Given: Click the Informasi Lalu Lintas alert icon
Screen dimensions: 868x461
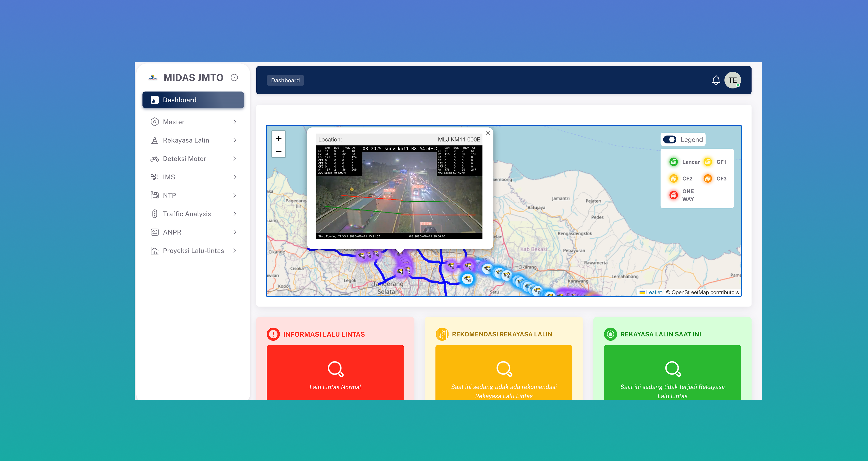Looking at the screenshot, I should (x=273, y=334).
